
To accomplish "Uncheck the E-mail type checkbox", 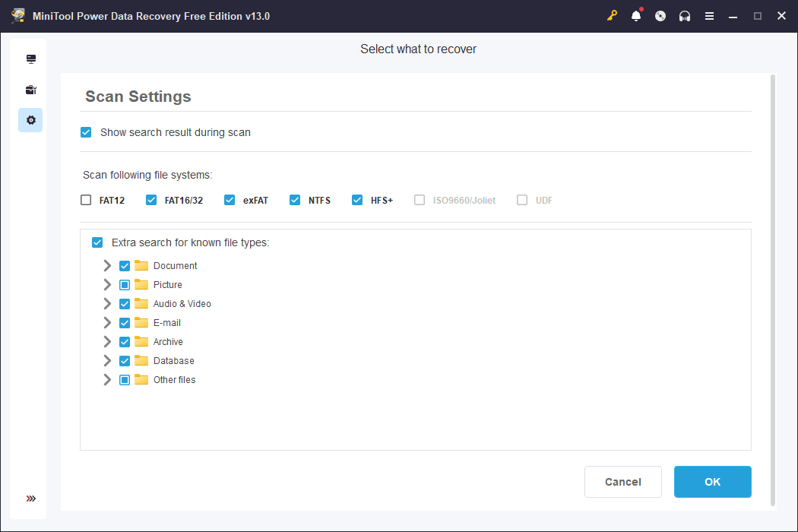I will click(125, 323).
